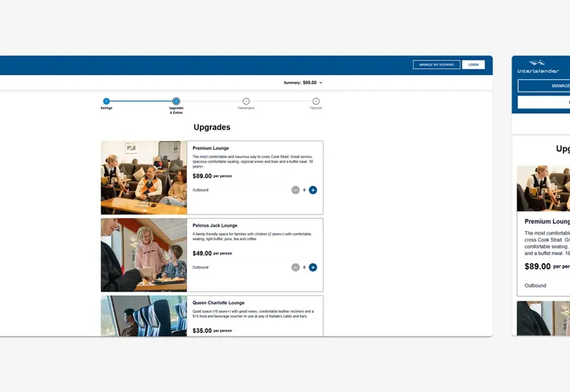Click the Interislander logo in mobile view
Screen dimensions: 570x392
click(x=539, y=67)
